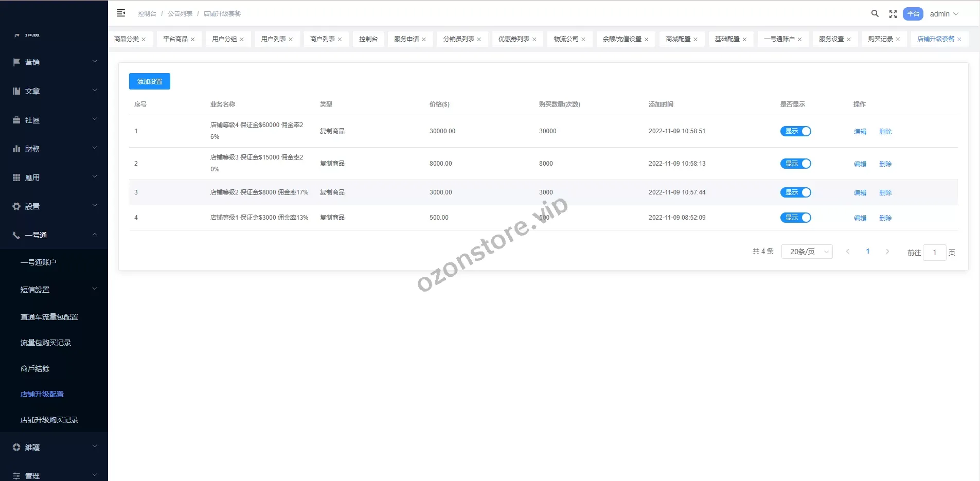Click the 設置 gear icon

point(17,206)
